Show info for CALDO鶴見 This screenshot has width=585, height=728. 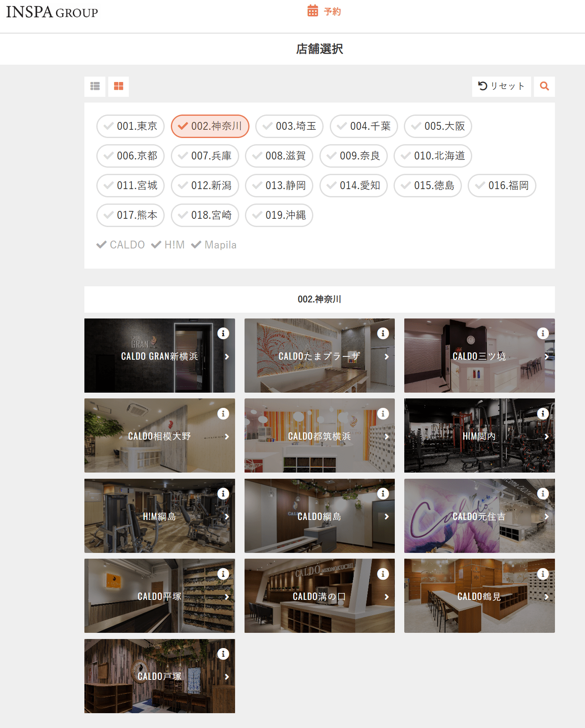[x=543, y=574]
